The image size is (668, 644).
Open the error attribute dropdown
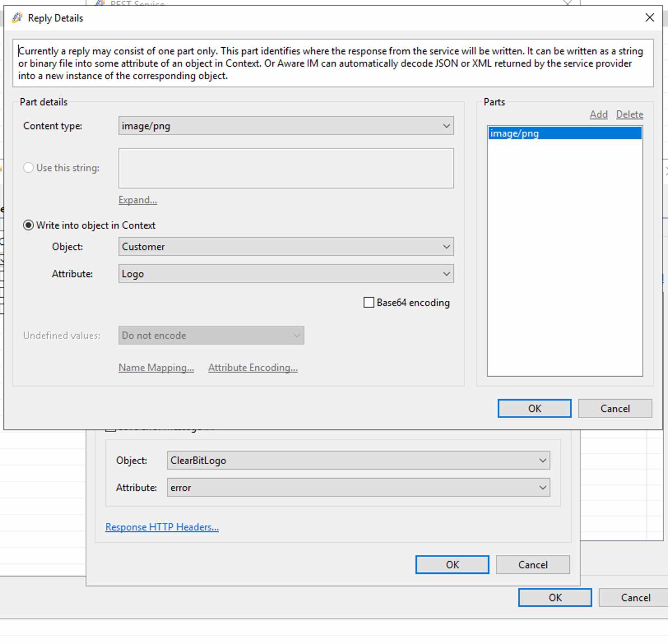point(358,488)
